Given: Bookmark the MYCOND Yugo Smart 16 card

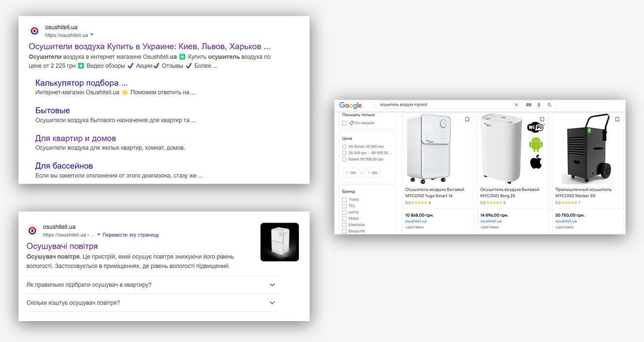Looking at the screenshot, I should pos(467,119).
